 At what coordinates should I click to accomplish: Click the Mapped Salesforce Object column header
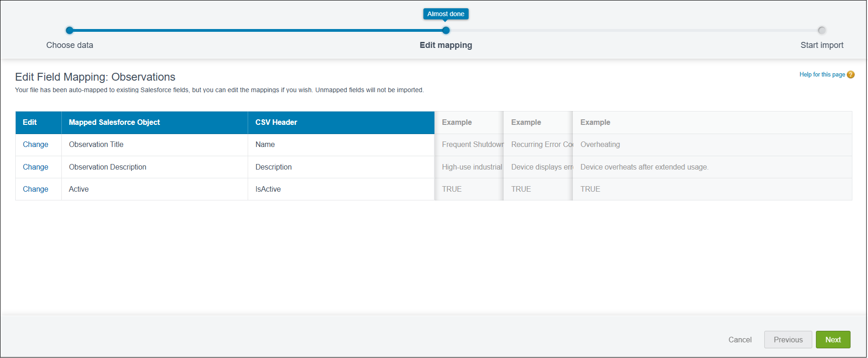(155, 123)
